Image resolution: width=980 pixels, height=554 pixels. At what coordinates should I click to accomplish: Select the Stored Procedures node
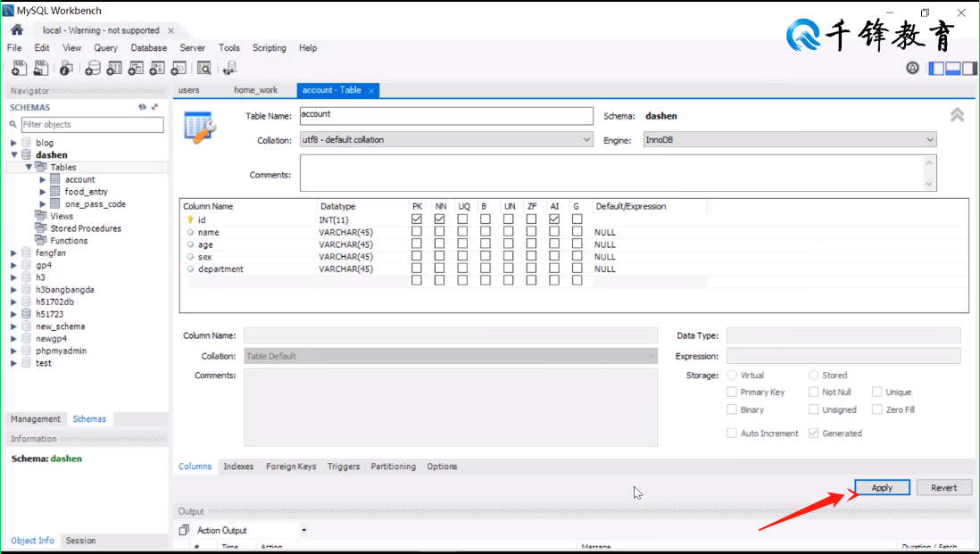click(x=86, y=228)
